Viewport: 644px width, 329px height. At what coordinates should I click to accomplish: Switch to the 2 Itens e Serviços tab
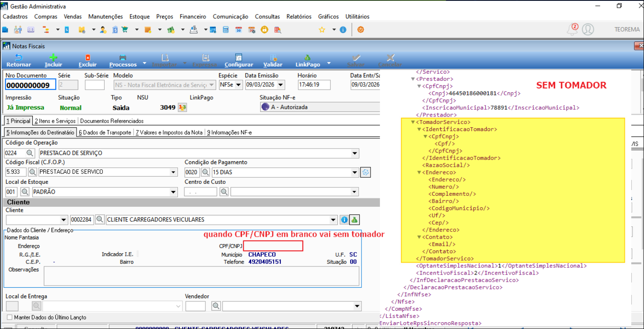coord(55,121)
